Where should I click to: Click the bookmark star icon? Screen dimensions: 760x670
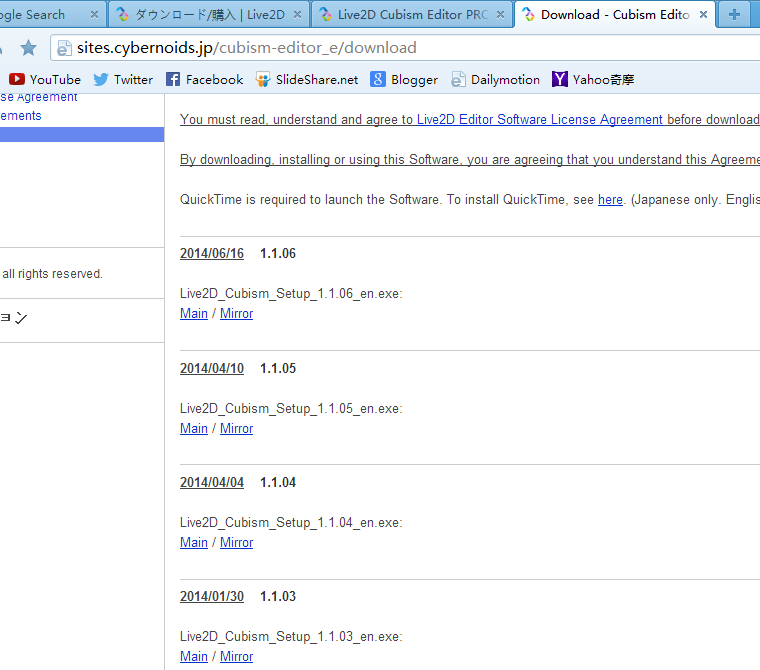[29, 48]
